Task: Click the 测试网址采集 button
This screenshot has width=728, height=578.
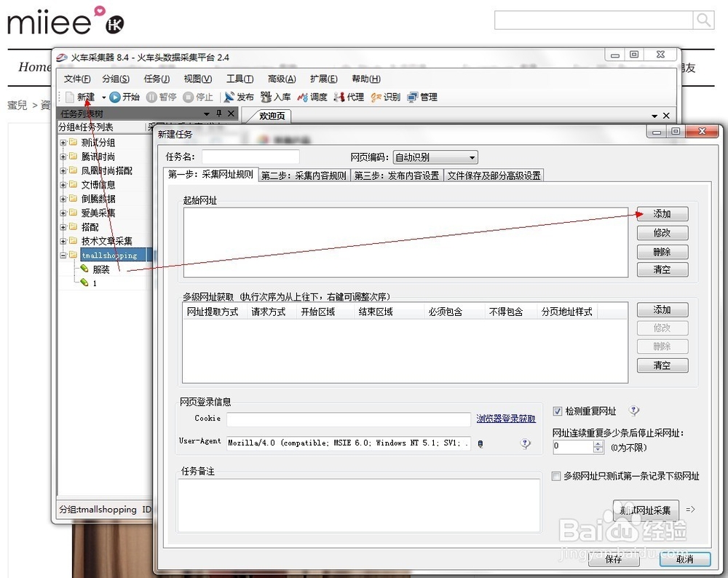Action: [646, 511]
